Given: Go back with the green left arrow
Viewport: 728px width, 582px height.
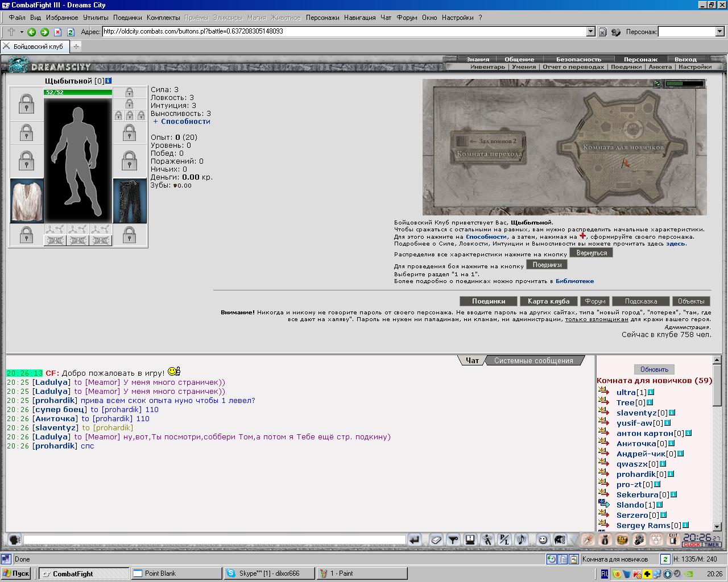Looking at the screenshot, I should [32, 32].
